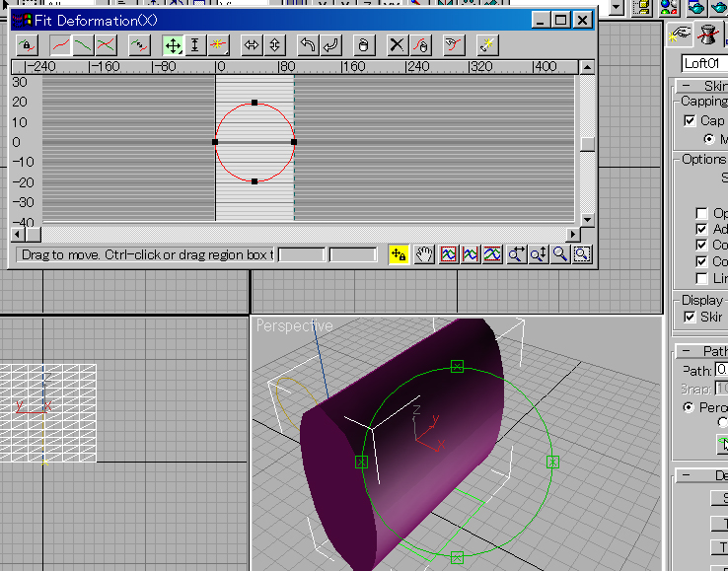Screen dimensions: 728x571
Task: Activate Move Control Point tool
Action: 174,45
